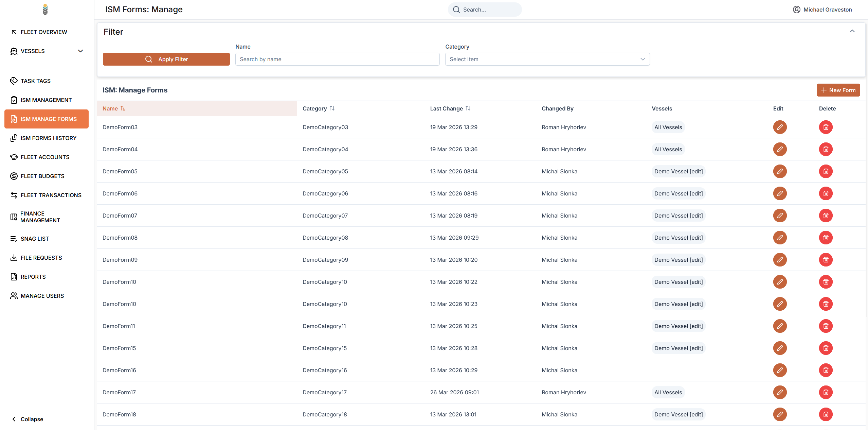This screenshot has height=430, width=868.
Task: Click the company logo in the sidebar
Action: [45, 10]
